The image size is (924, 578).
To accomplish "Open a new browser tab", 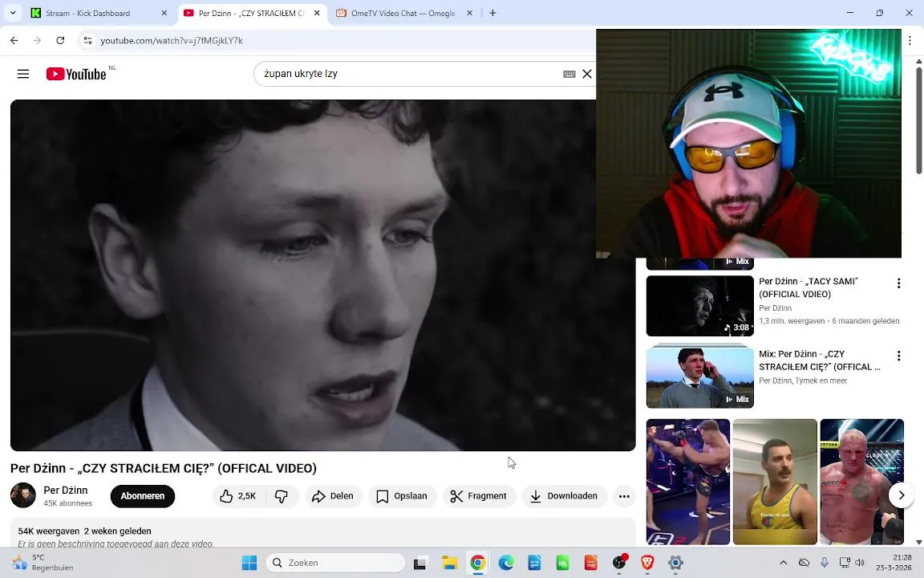I will [492, 13].
